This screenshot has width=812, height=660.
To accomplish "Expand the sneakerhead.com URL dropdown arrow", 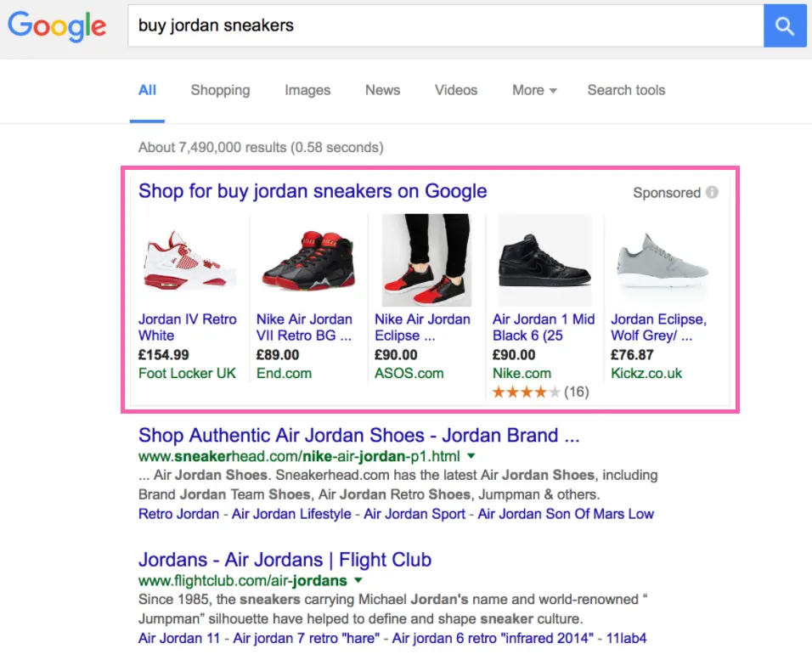I will [471, 456].
